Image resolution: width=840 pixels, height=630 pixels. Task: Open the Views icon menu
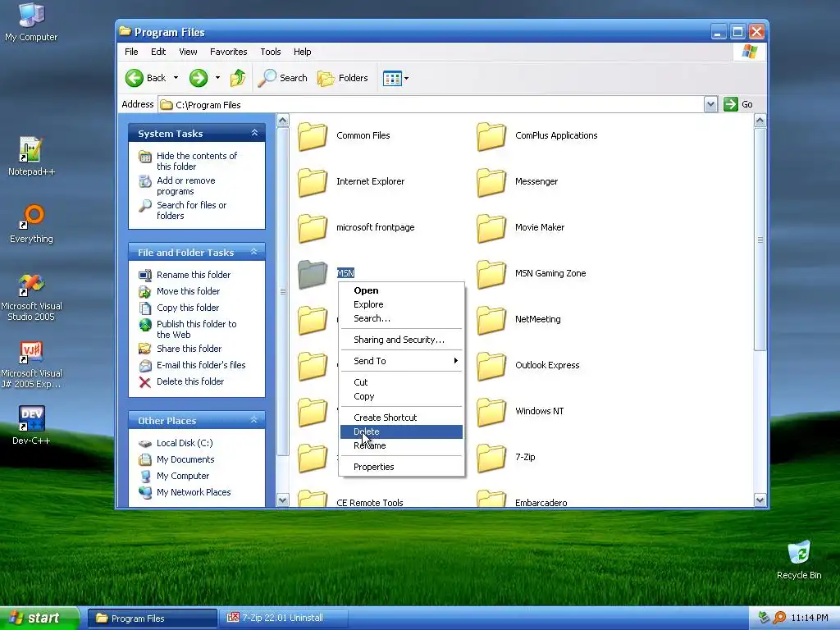(396, 78)
